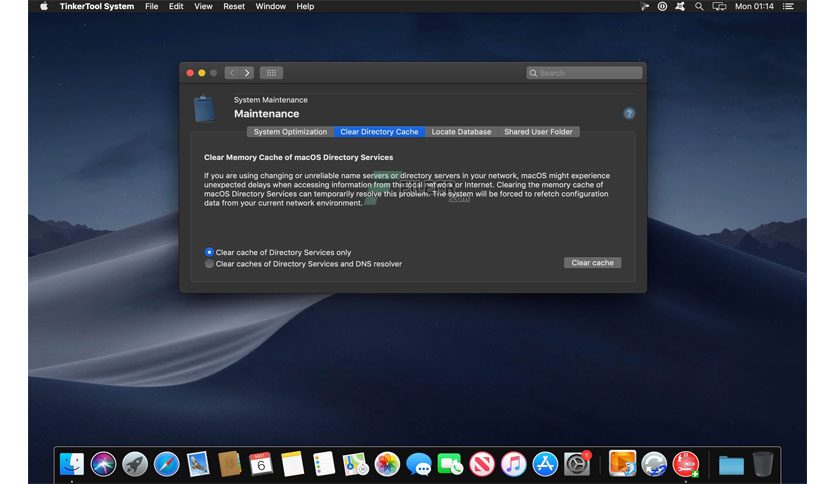Open Reminders list icon in Dock
The image size is (836, 484).
click(x=324, y=464)
